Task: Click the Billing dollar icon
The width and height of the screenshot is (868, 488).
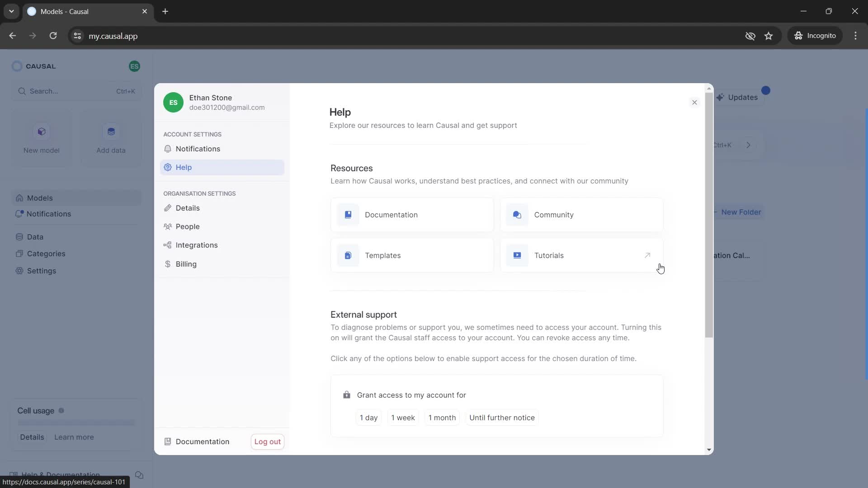Action: pyautogui.click(x=168, y=264)
